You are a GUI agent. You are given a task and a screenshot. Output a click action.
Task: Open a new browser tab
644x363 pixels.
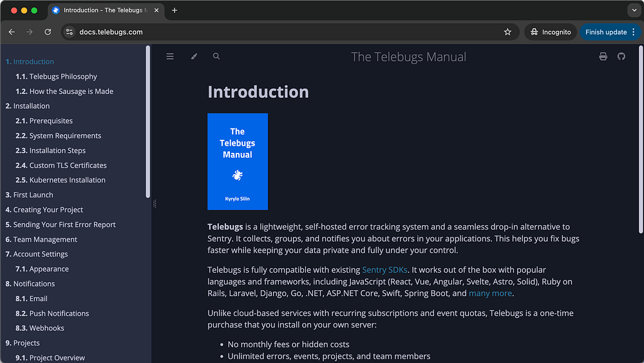175,10
